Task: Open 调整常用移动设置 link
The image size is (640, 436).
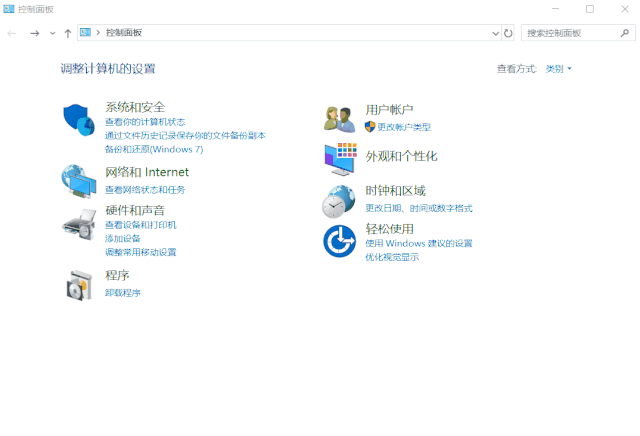Action: [141, 252]
